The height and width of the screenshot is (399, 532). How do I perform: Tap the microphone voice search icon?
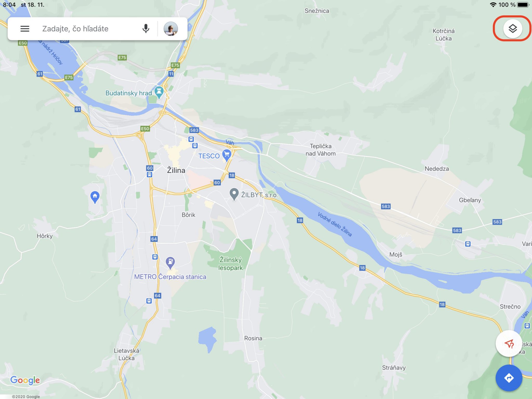(x=146, y=29)
